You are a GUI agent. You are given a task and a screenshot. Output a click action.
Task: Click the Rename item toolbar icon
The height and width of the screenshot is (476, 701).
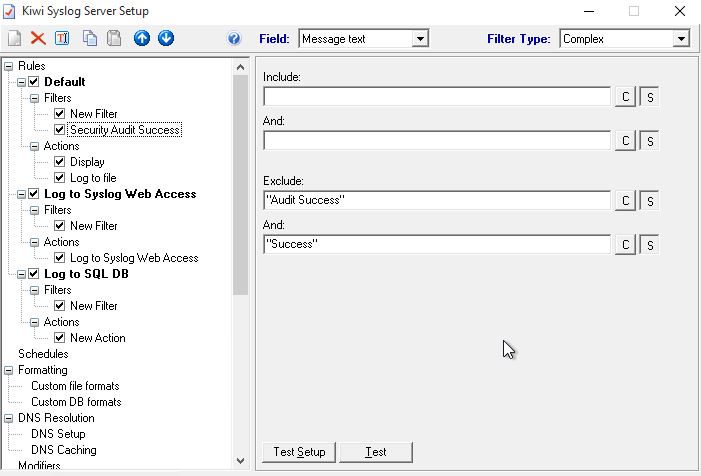coord(62,38)
